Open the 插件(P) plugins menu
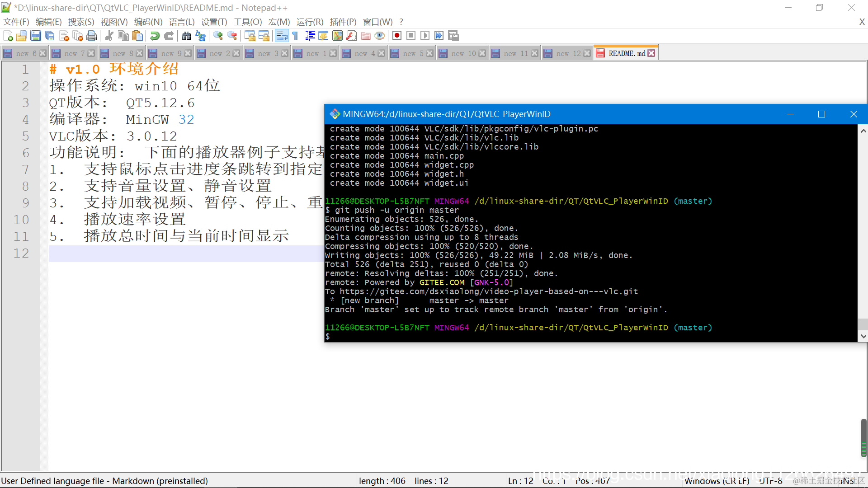 (343, 22)
